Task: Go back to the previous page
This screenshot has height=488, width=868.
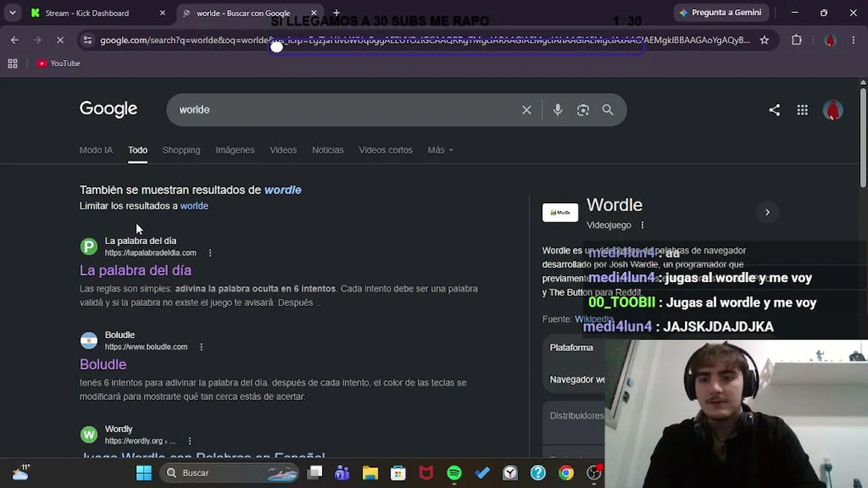Action: tap(14, 40)
